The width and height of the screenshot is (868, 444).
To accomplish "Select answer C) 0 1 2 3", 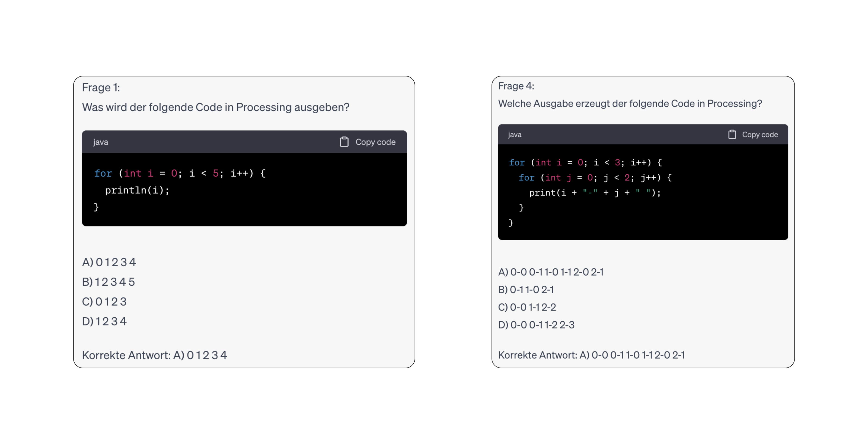I will tap(104, 301).
